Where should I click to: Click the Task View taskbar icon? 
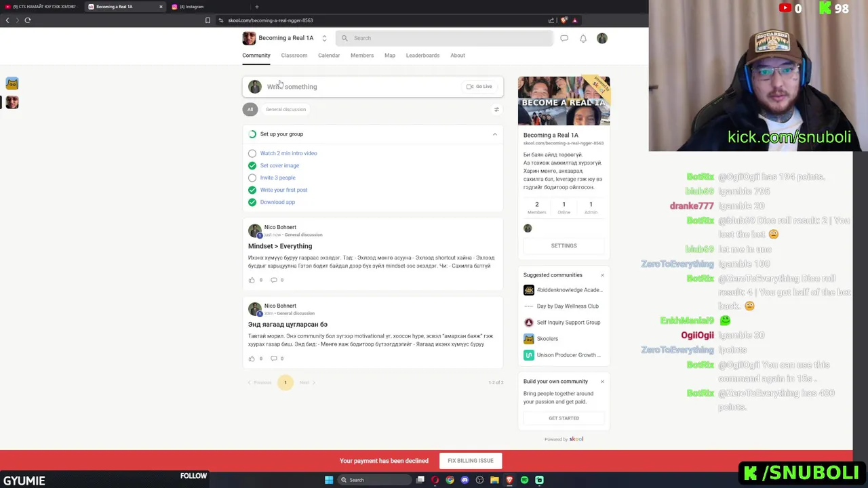420,480
